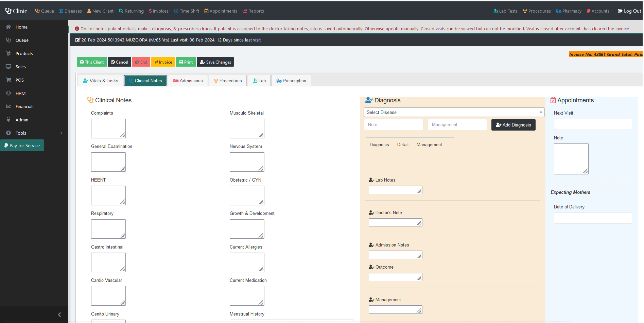Click the Cardio Vascular text area
The image size is (644, 323).
click(108, 296)
